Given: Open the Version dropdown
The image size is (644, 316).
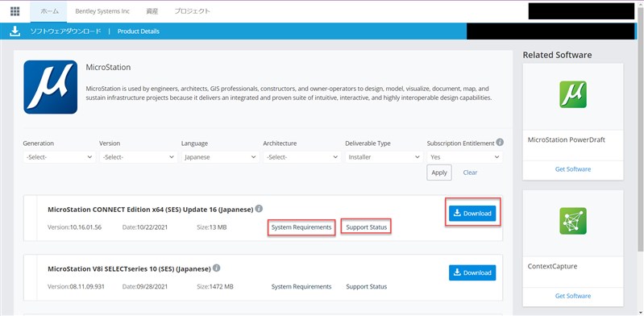Looking at the screenshot, I should pos(138,157).
